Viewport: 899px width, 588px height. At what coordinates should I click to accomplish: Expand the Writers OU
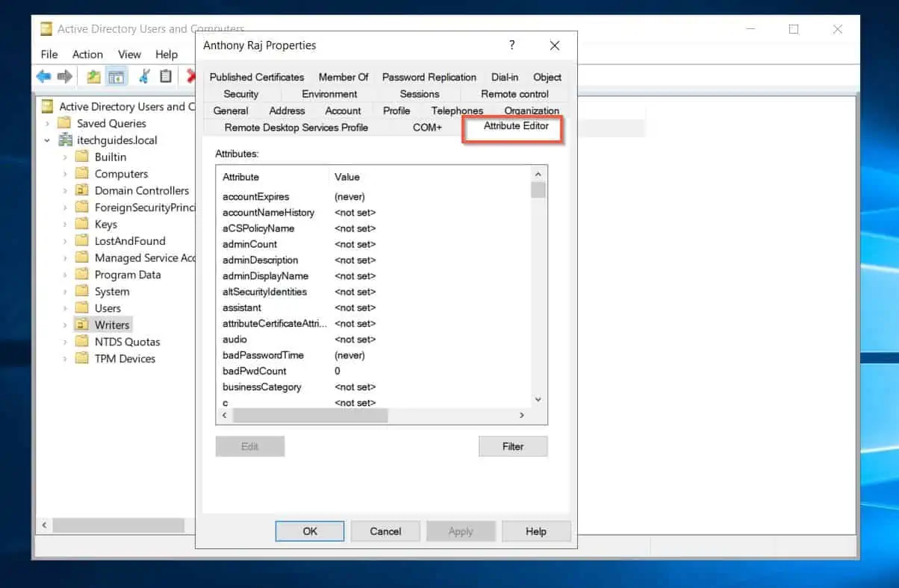point(65,325)
